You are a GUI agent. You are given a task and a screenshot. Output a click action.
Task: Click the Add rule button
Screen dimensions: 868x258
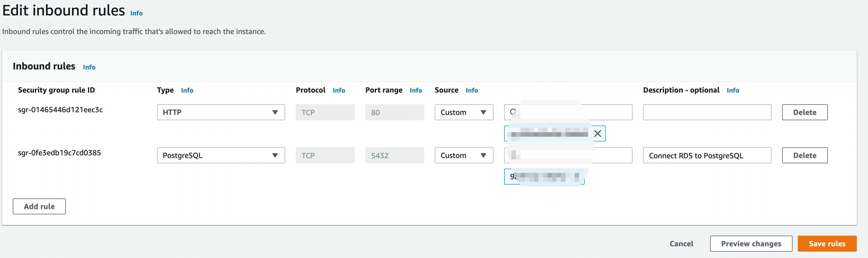(39, 206)
